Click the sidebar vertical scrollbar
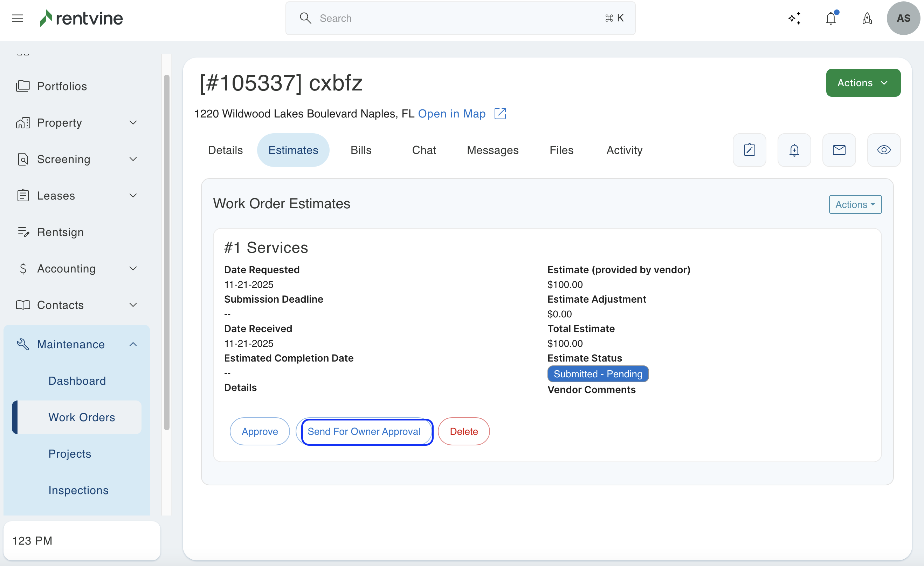The width and height of the screenshot is (924, 566). [x=166, y=251]
